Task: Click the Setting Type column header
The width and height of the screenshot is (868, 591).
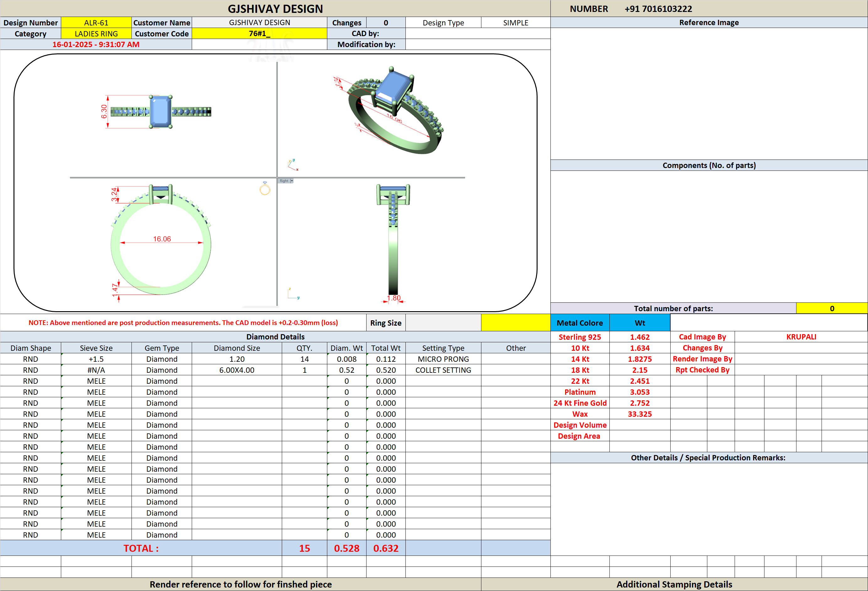Action: click(x=443, y=348)
